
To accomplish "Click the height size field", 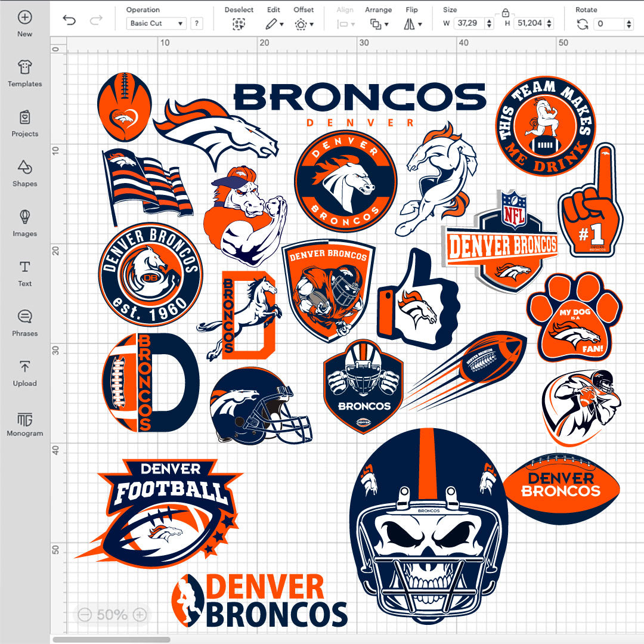I will 530,23.
